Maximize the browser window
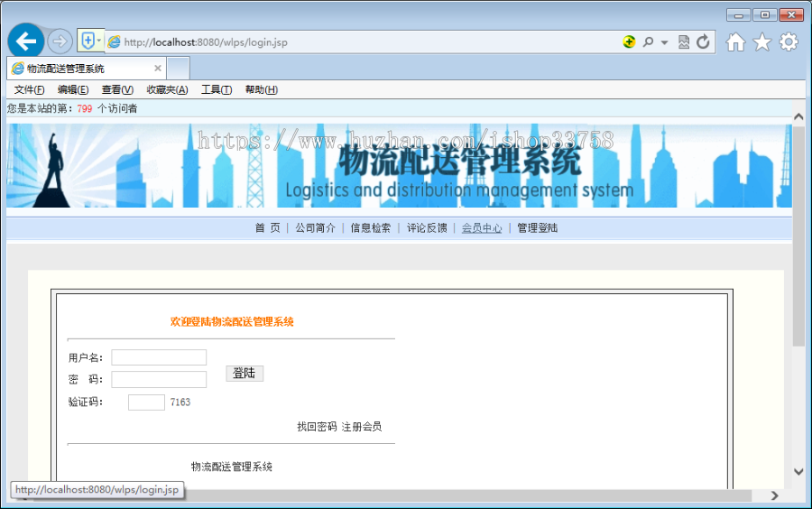The width and height of the screenshot is (812, 509). click(765, 15)
